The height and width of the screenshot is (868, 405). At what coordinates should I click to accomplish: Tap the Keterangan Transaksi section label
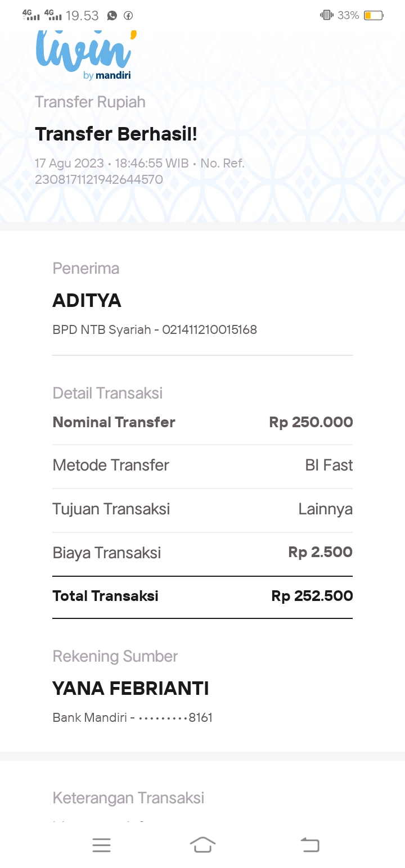point(128,798)
